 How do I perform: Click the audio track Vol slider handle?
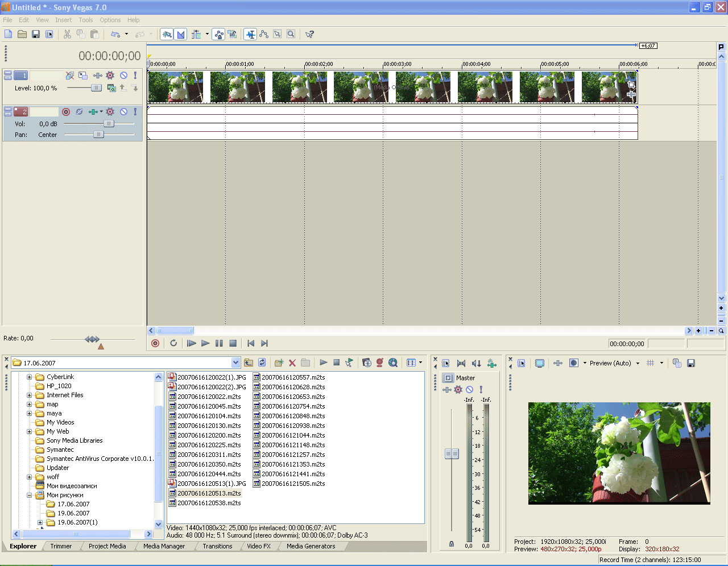(x=109, y=123)
